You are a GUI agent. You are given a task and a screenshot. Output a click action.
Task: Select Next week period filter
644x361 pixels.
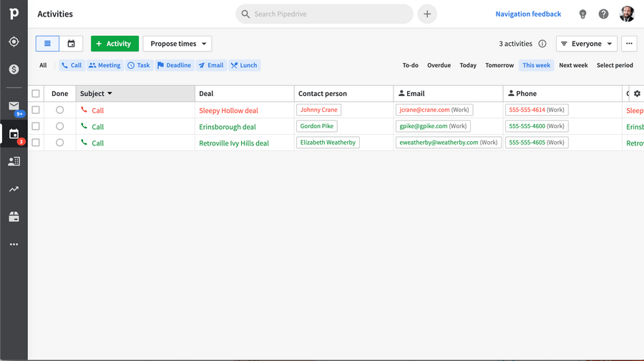(573, 65)
